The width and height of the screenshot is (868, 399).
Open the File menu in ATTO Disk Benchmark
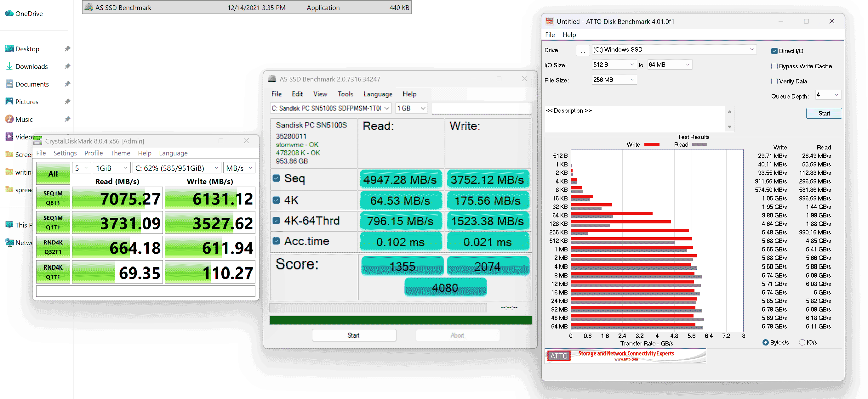coord(550,35)
